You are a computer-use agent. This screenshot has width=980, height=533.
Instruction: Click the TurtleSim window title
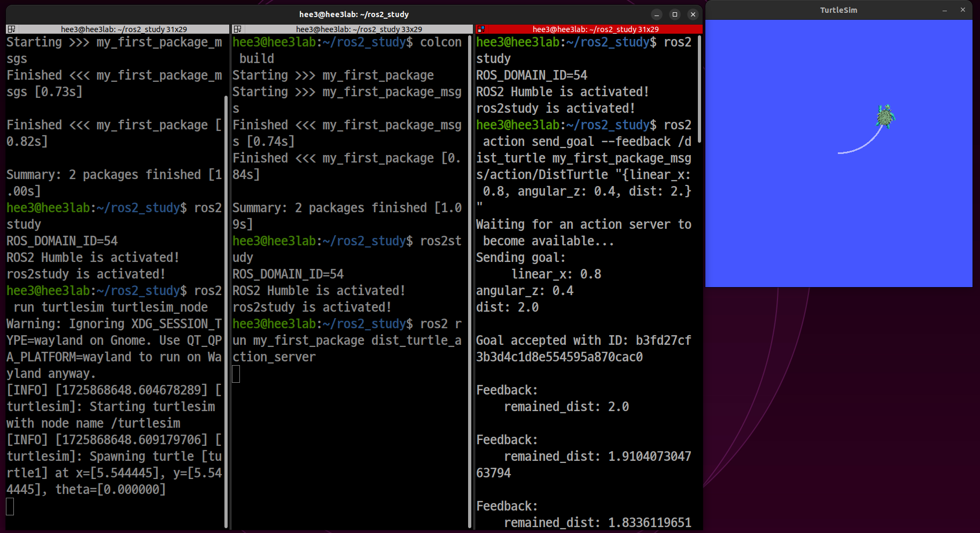pyautogui.click(x=838, y=10)
